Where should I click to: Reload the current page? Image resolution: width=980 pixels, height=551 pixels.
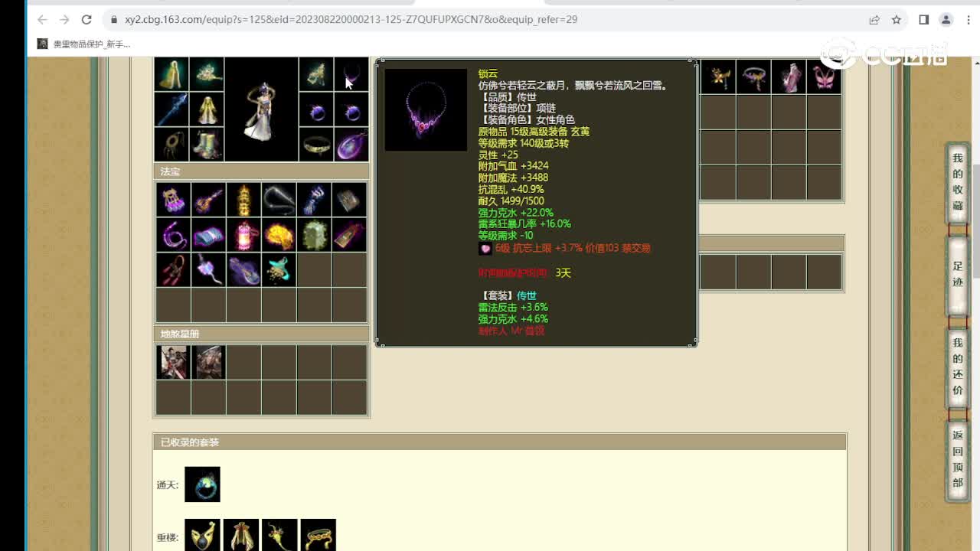(87, 20)
